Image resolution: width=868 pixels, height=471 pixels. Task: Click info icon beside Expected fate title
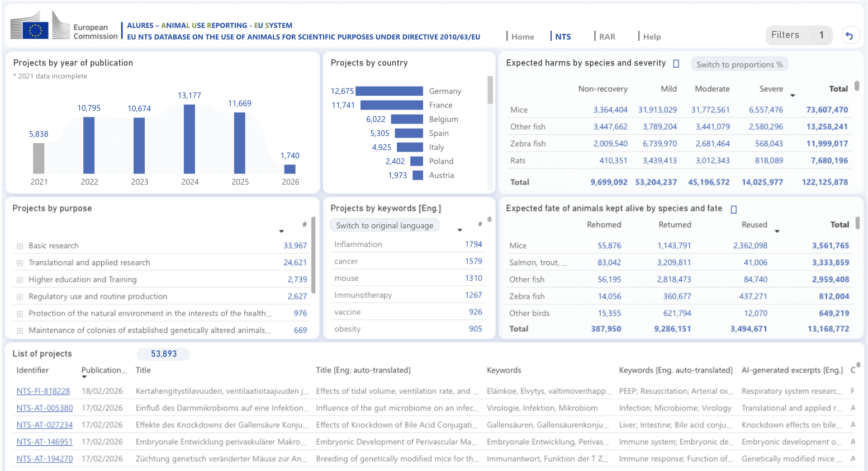[733, 209]
